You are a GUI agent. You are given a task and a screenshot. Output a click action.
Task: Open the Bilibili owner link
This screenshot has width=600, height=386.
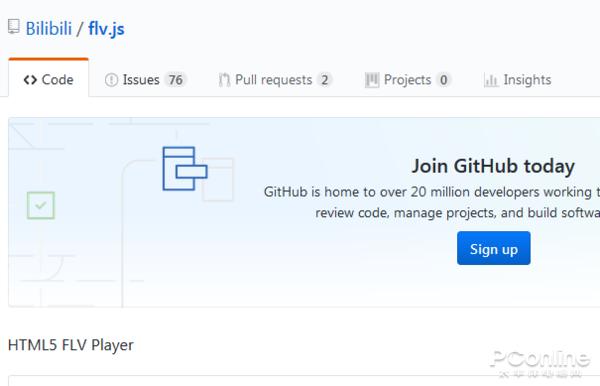pyautogui.click(x=49, y=29)
